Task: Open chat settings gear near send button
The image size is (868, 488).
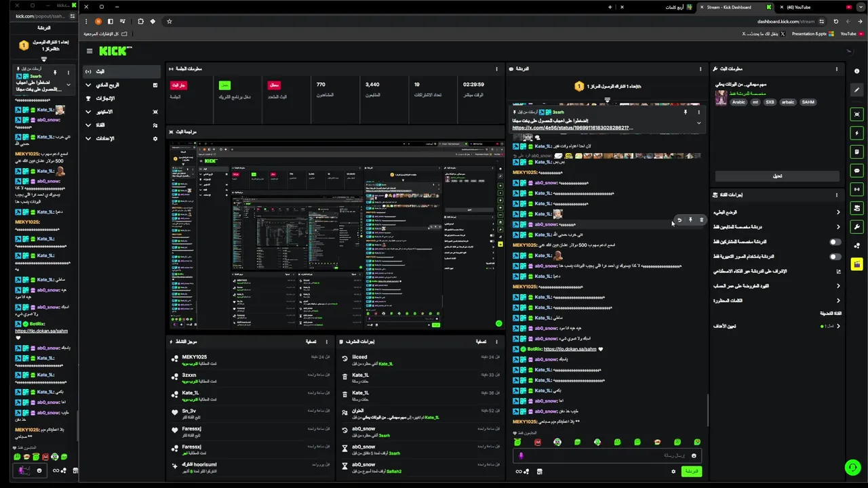Action: (673, 471)
